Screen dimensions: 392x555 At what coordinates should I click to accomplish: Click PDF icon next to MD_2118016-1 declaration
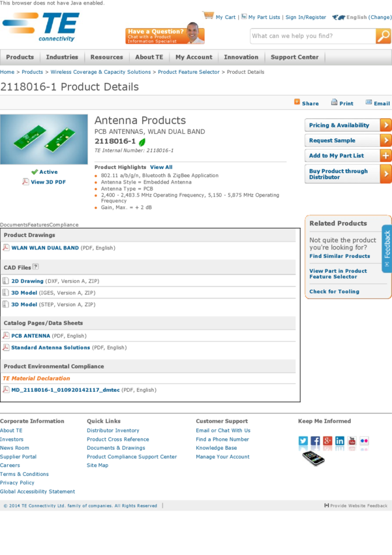pyautogui.click(x=6, y=389)
